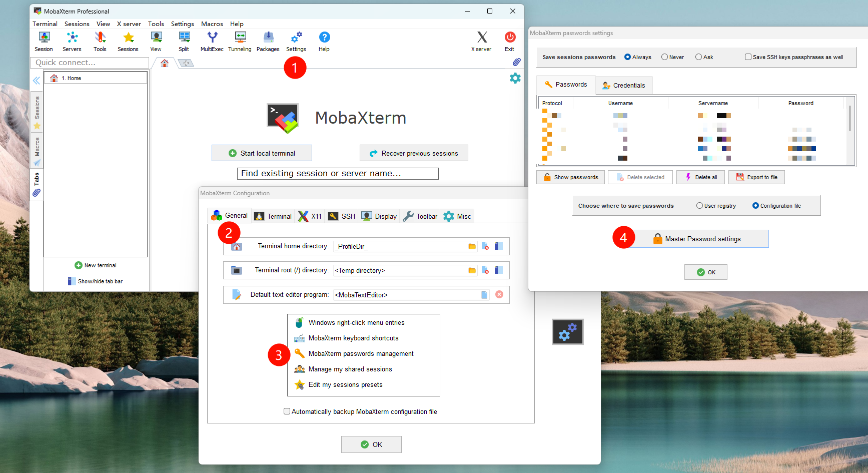Image resolution: width=868 pixels, height=473 pixels.
Task: Click Start local terminal button
Action: pos(262,153)
